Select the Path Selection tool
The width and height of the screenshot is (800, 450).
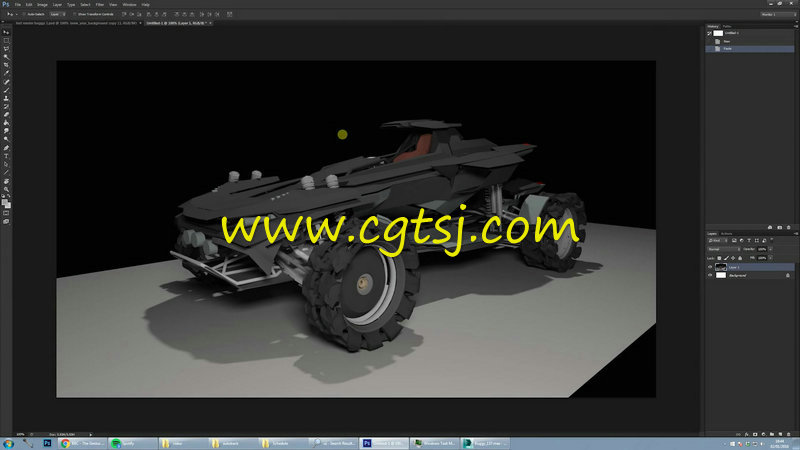[x=6, y=164]
